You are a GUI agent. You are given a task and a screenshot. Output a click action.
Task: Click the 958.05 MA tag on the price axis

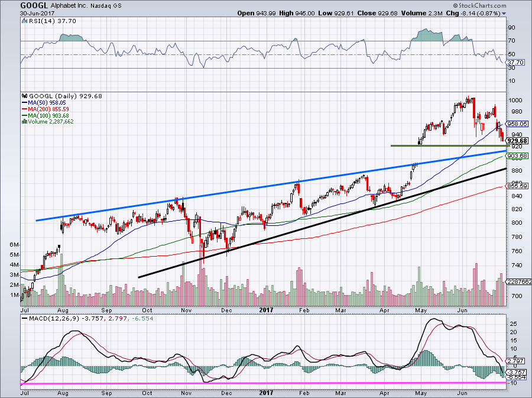[x=517, y=124]
